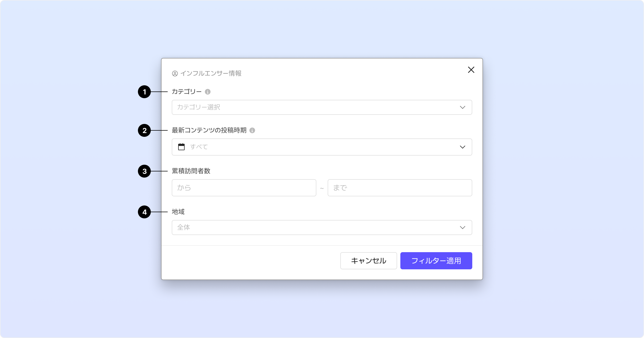644x338 pixels.
Task: Click the info icon beside カテゴリー label
Action: coord(208,92)
